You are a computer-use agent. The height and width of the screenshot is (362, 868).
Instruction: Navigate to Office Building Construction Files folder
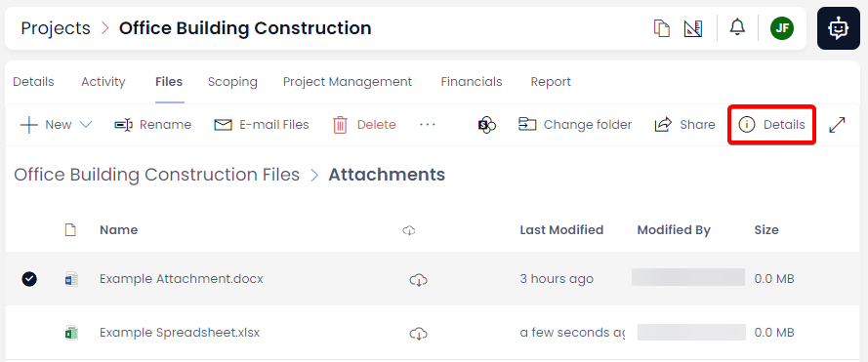coord(156,175)
